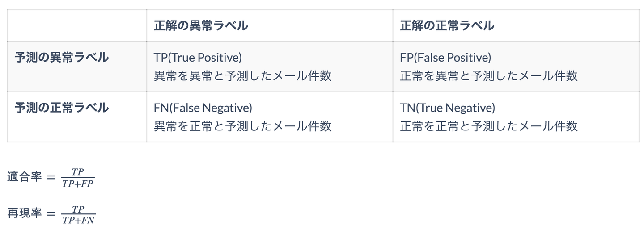The height and width of the screenshot is (234, 644).
Task: Click the FP(False Positive) text
Action: point(445,58)
